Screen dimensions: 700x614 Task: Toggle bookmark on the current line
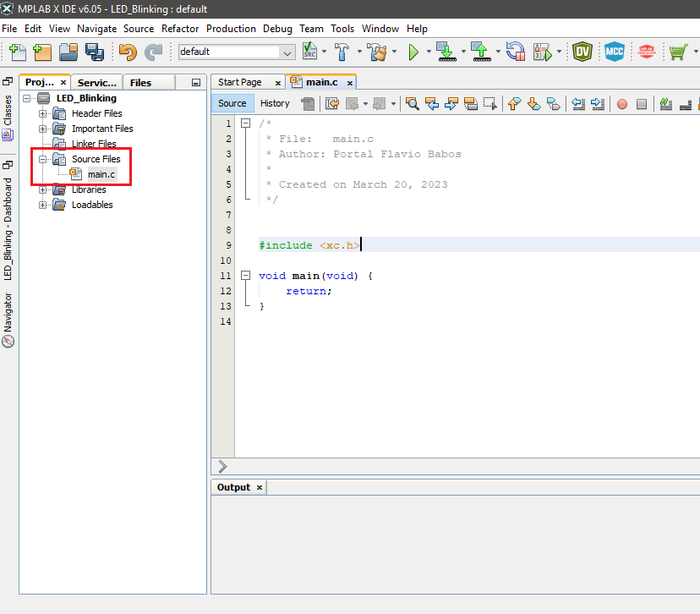(554, 104)
